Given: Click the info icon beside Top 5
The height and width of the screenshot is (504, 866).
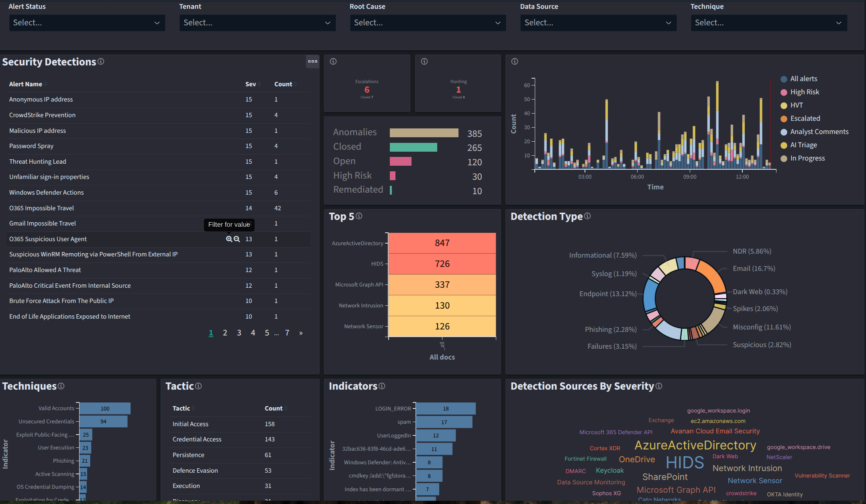Looking at the screenshot, I should click(x=359, y=216).
